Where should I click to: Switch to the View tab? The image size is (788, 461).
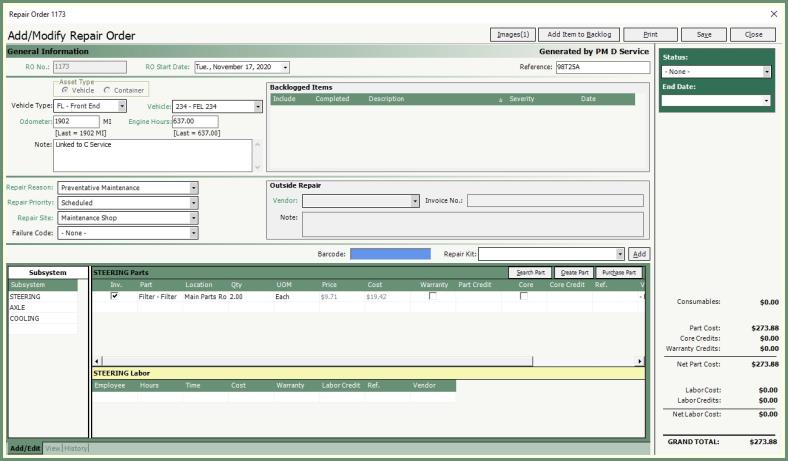click(53, 448)
